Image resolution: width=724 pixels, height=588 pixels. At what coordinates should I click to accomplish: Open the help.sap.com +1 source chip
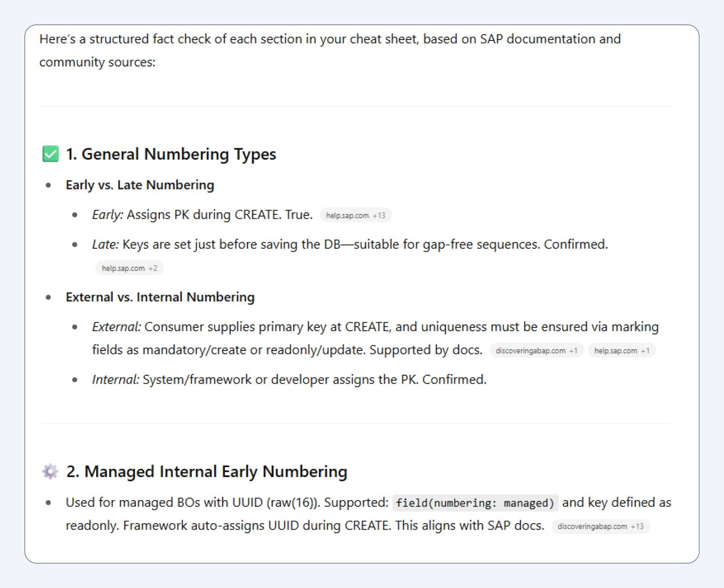pyautogui.click(x=622, y=351)
